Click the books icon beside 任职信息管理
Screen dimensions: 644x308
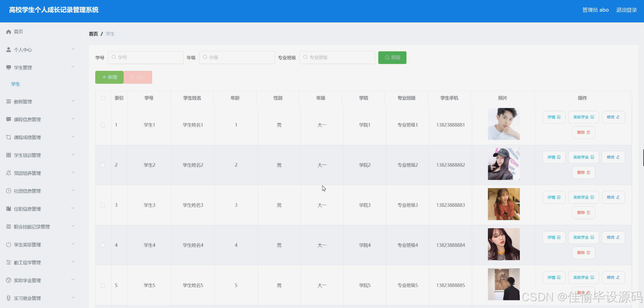(x=9, y=209)
